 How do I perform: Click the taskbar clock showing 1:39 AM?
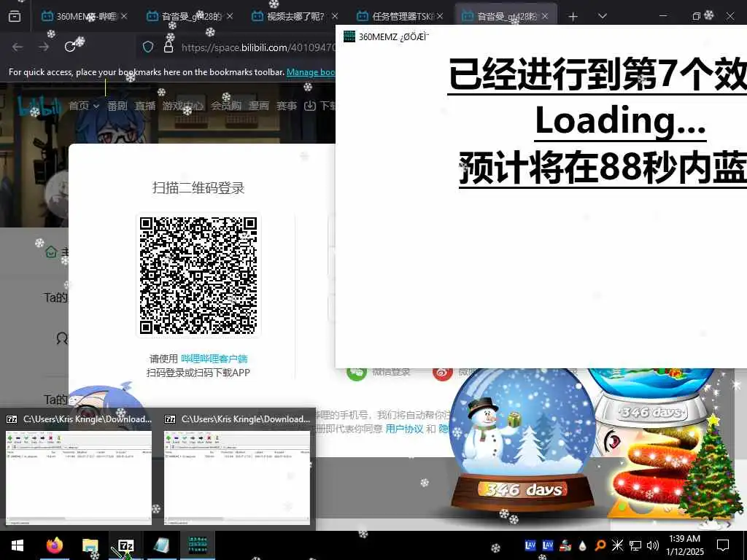(x=684, y=545)
